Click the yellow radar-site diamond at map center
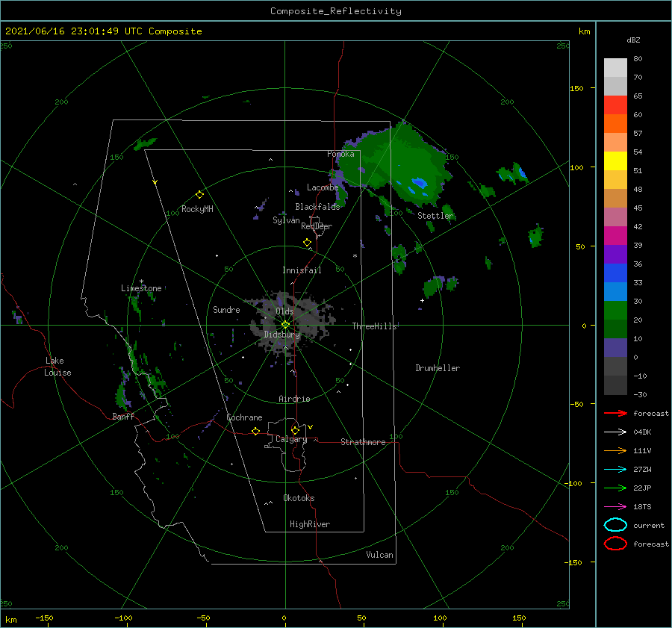Image resolution: width=672 pixels, height=628 pixels. pos(285,325)
